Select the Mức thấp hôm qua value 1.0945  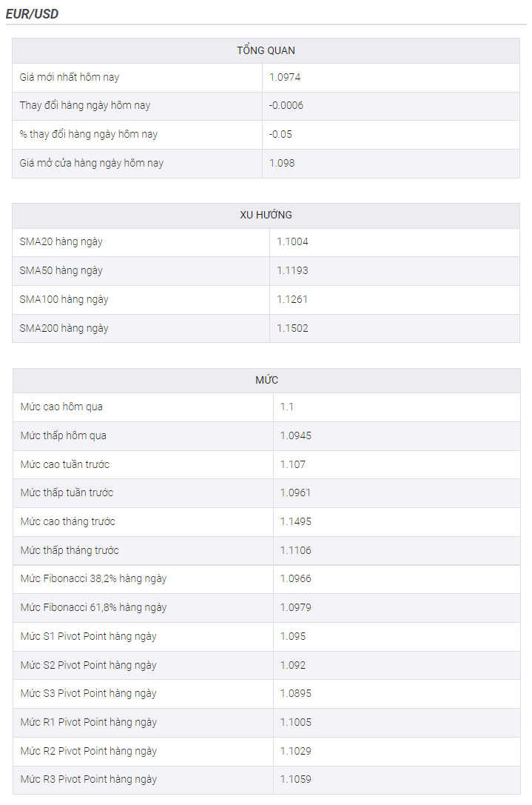coord(295,435)
